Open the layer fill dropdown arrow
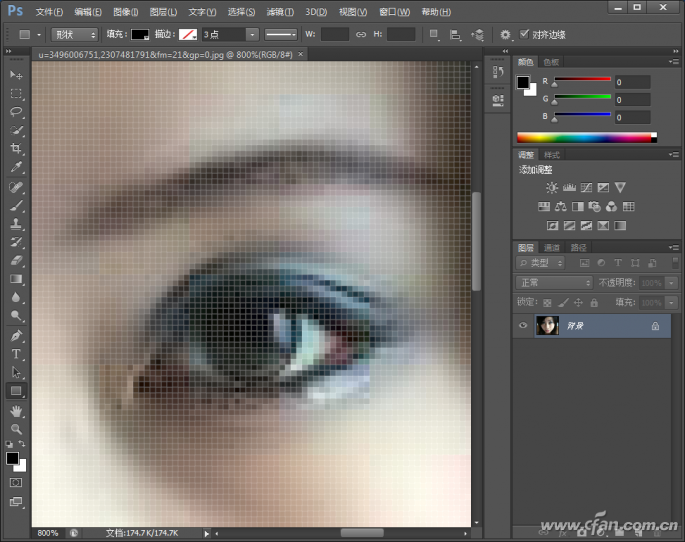Viewport: 685px width, 542px height. (671, 303)
